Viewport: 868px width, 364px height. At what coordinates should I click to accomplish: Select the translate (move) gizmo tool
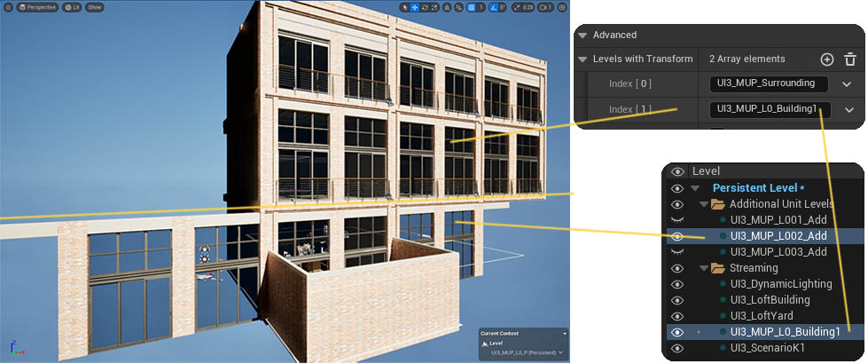point(414,7)
